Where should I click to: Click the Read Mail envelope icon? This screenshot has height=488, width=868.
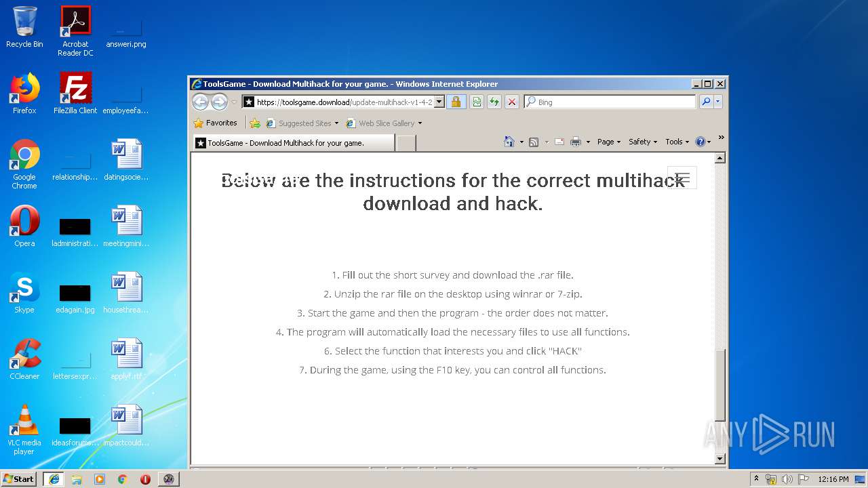559,142
